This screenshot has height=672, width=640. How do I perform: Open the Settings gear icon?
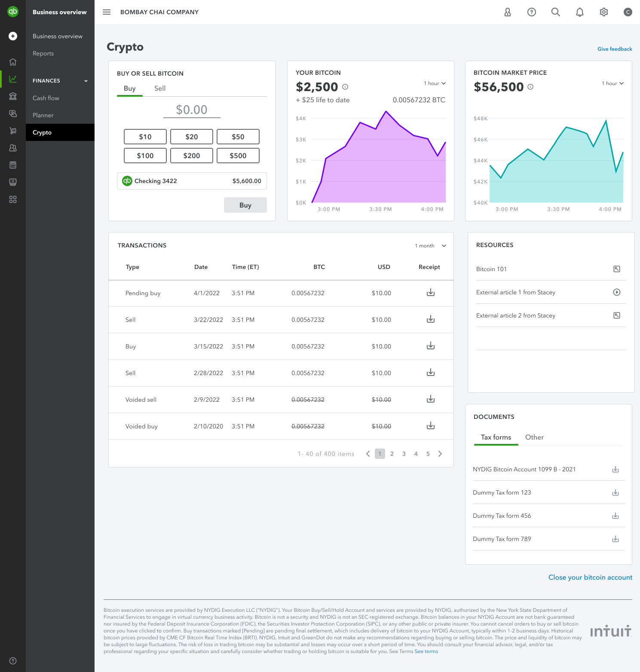pos(604,12)
